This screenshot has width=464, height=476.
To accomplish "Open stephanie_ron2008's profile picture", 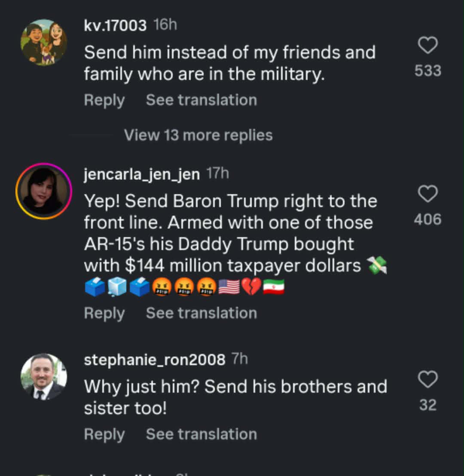I will tap(44, 377).
